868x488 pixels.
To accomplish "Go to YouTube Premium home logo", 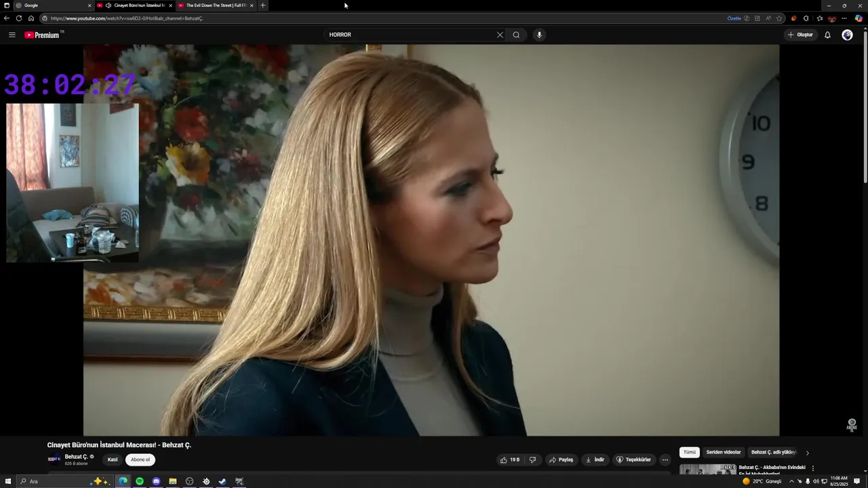I will click(x=43, y=35).
